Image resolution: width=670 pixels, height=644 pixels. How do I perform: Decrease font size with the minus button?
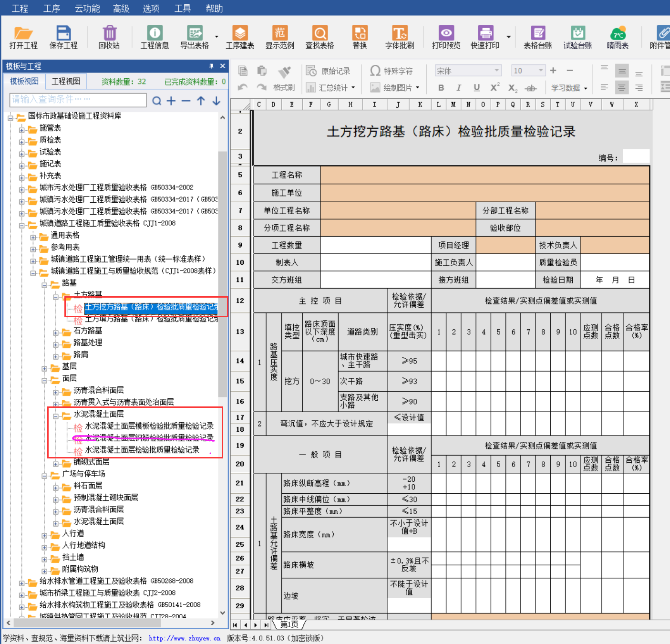[570, 71]
